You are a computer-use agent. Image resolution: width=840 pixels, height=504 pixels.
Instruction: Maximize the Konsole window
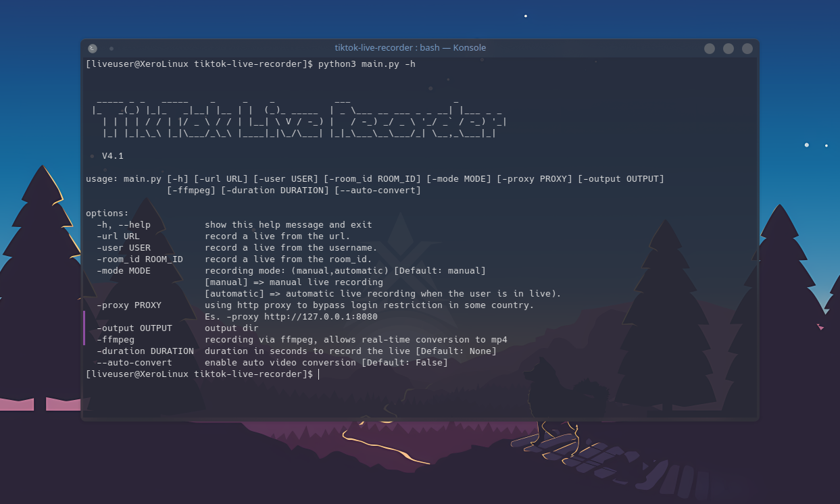tap(728, 48)
